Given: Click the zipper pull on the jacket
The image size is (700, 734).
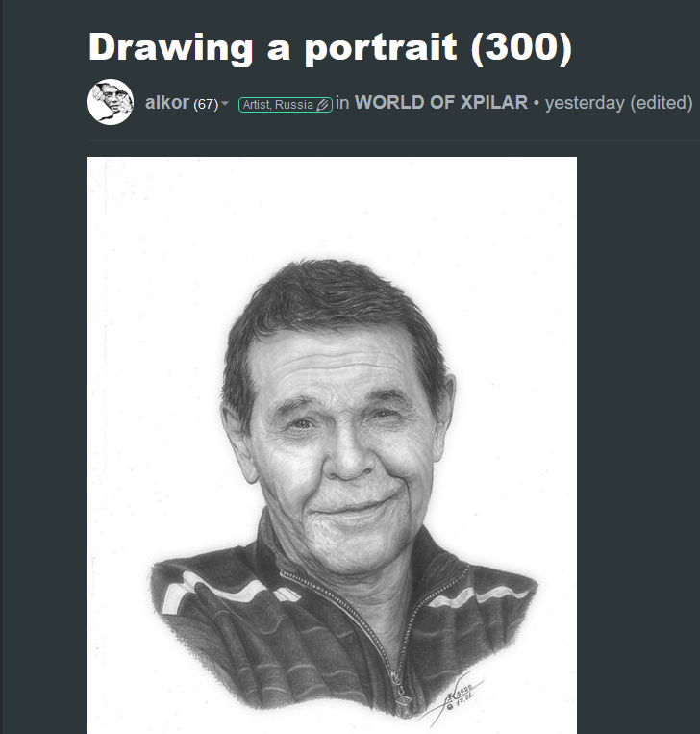Looking at the screenshot, I should 403,702.
